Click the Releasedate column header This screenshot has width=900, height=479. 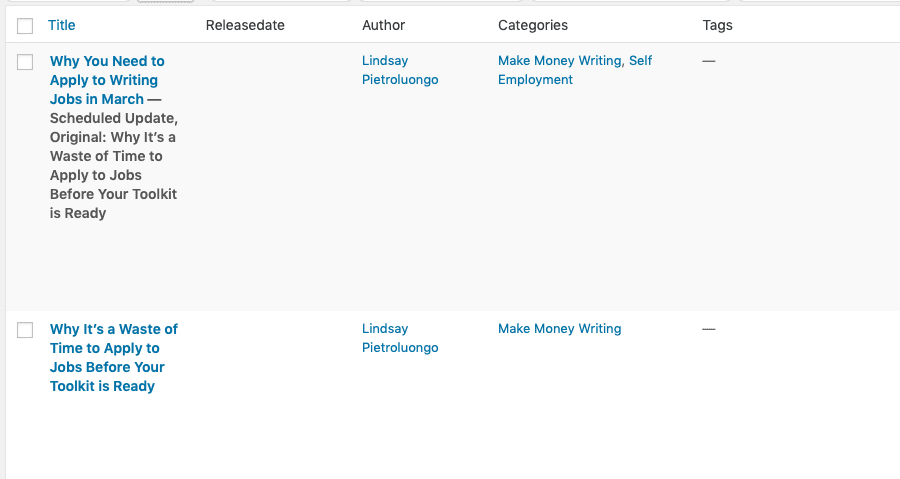[x=245, y=25]
